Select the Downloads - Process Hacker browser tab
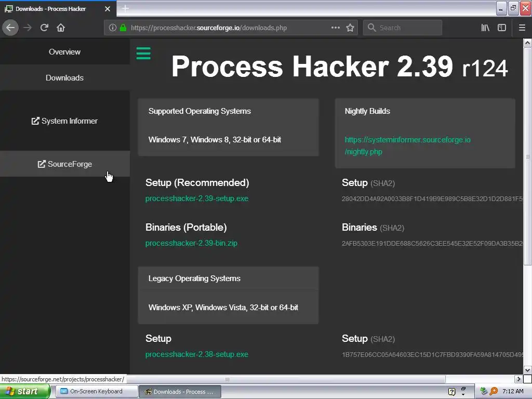Image resolution: width=532 pixels, height=399 pixels. [x=58, y=9]
